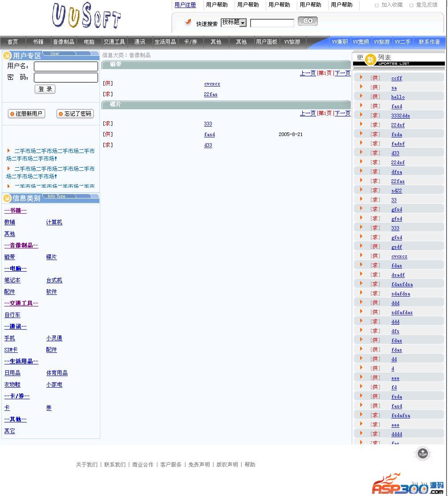The width and height of the screenshot is (448, 496).
Task: Go to 下一页 in 碟片 section
Action: click(342, 113)
